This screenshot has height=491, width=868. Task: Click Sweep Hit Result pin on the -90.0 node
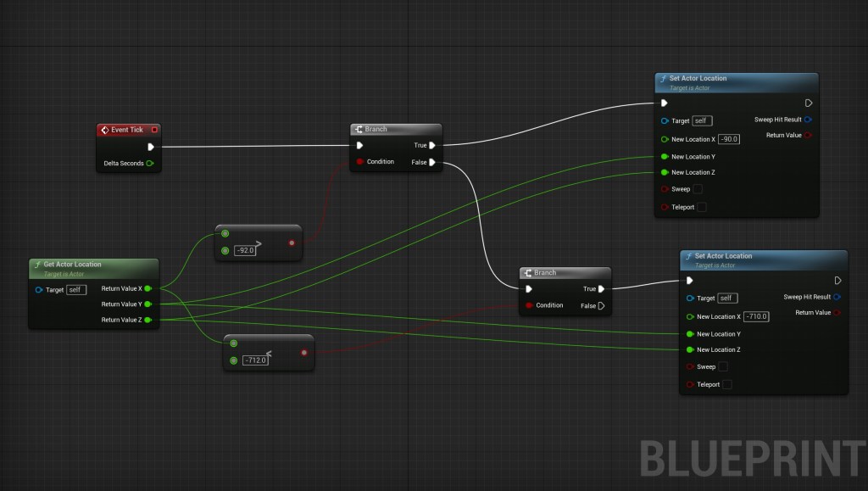coord(807,120)
